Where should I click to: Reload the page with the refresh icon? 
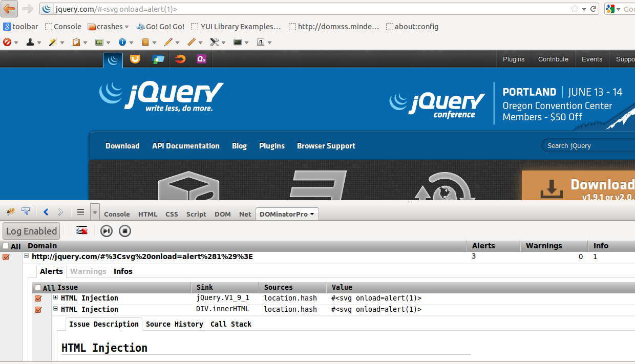[x=594, y=9]
